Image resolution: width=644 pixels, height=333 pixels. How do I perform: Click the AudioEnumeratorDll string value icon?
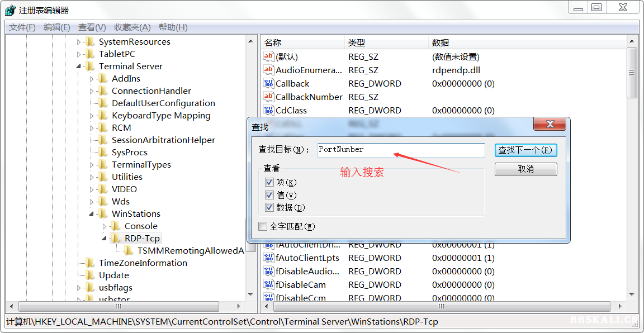[269, 70]
